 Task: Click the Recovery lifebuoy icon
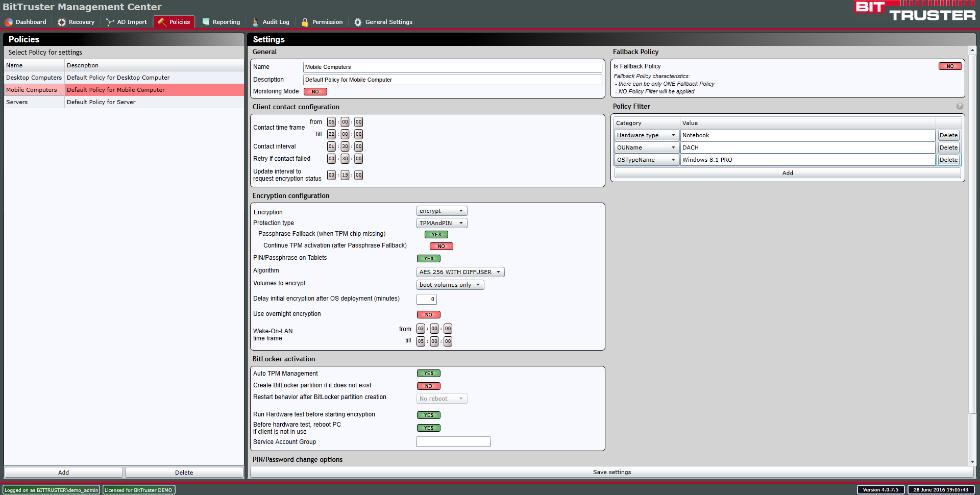[62, 22]
